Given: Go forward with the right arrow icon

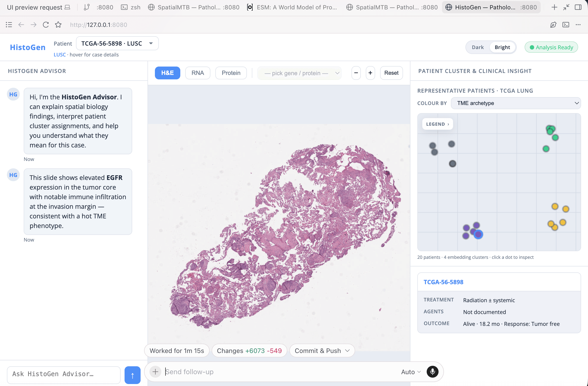Looking at the screenshot, I should [x=34, y=25].
